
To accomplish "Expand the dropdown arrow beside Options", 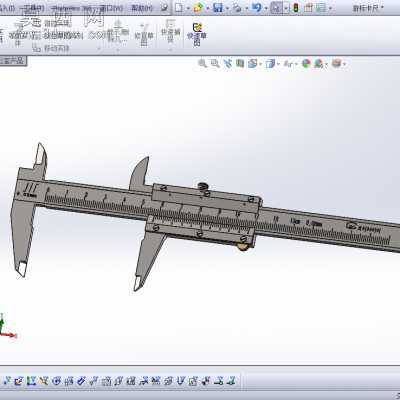I will click(330, 8).
